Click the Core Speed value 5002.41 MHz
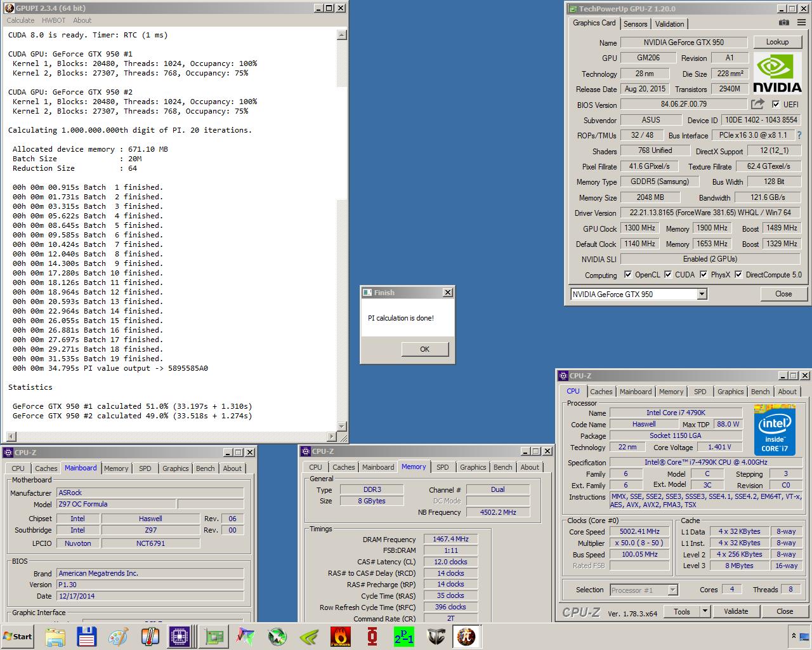This screenshot has height=650, width=812. pyautogui.click(x=640, y=531)
